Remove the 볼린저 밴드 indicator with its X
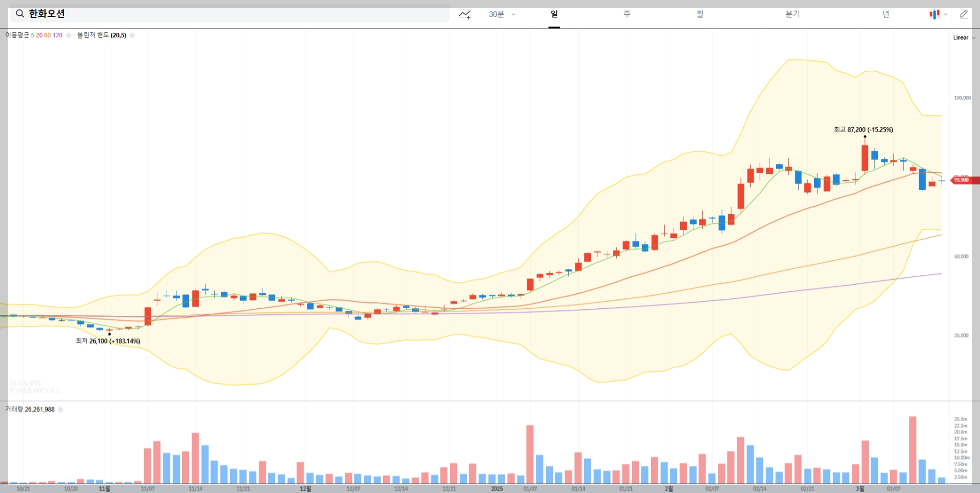Screen dimensions: 980x493 tap(132, 35)
